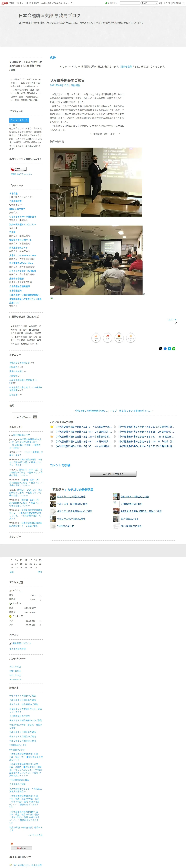Click the sidebar 検索 button

point(35,417)
